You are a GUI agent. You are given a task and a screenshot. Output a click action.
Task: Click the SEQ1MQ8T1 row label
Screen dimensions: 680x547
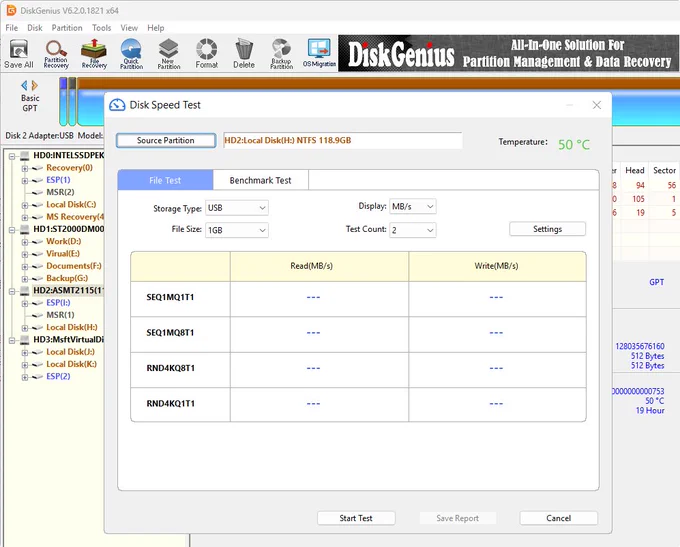click(x=170, y=333)
